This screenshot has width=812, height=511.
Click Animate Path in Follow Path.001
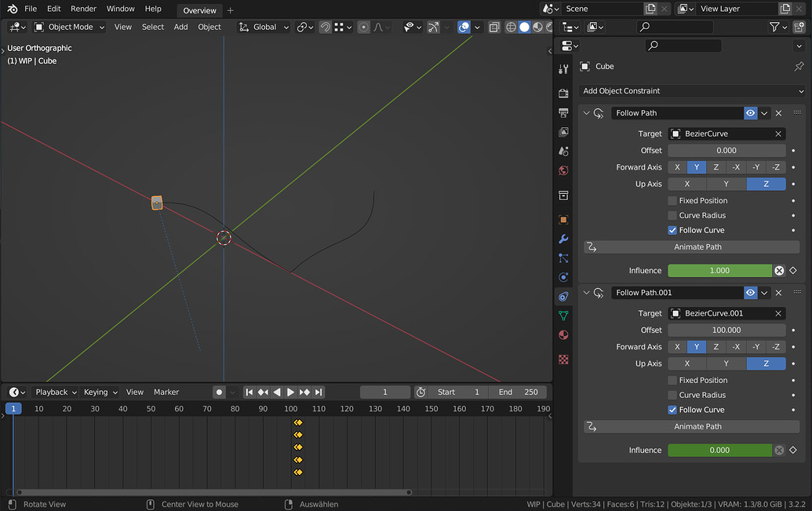692,426
